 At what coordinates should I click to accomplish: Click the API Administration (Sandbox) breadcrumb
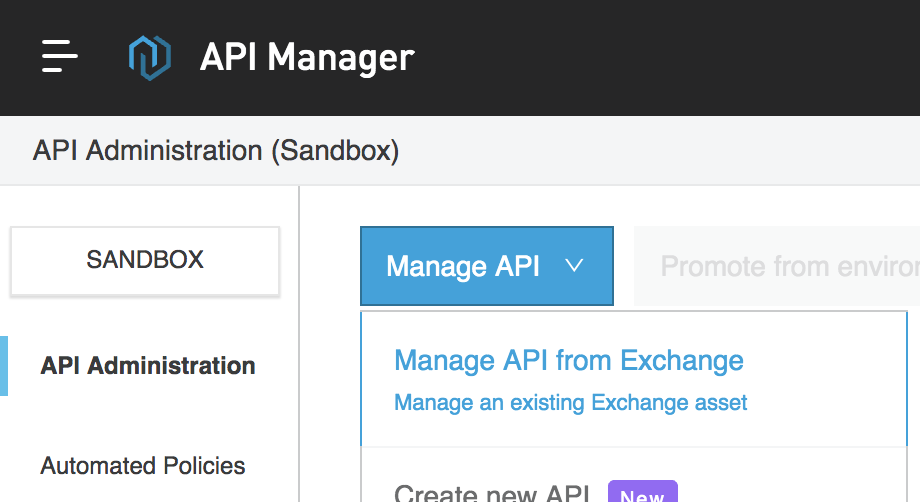point(216,151)
